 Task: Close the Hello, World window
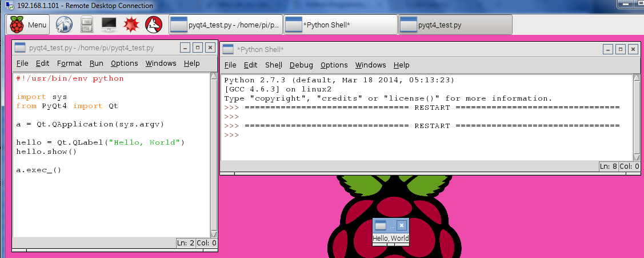(x=401, y=225)
